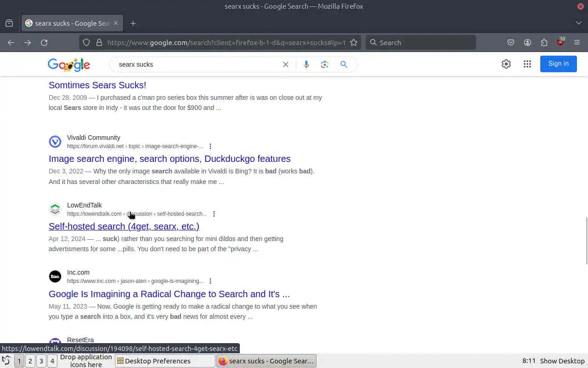Click the uBlock Origin extension icon
Image resolution: width=588 pixels, height=368 pixels.
(560, 42)
